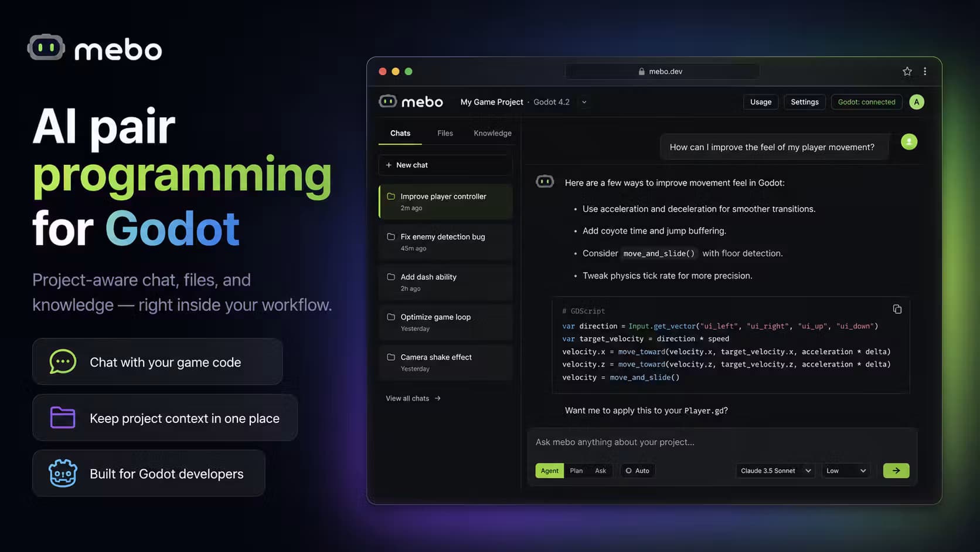The width and height of the screenshot is (980, 552).
Task: Click the mebo robot logo in app header
Action: pyautogui.click(x=388, y=101)
